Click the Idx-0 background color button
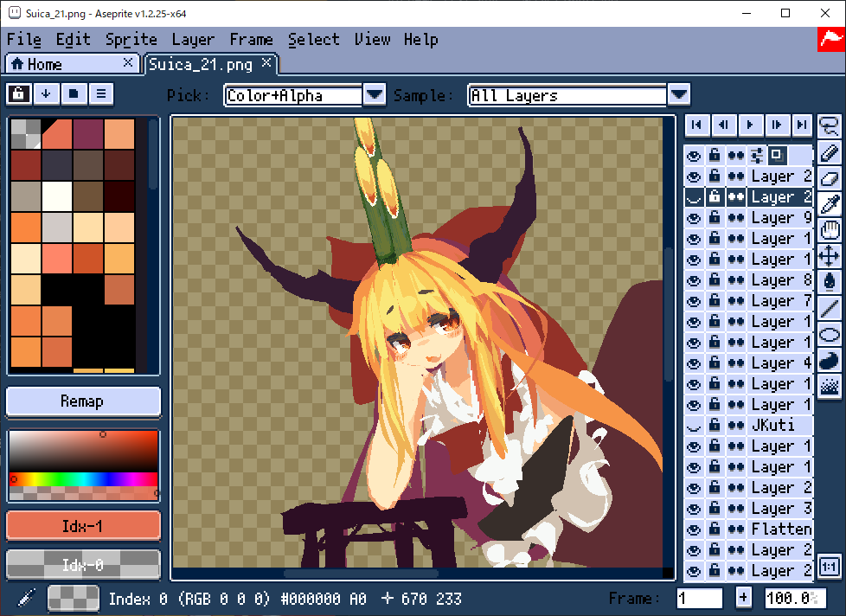 click(x=83, y=565)
